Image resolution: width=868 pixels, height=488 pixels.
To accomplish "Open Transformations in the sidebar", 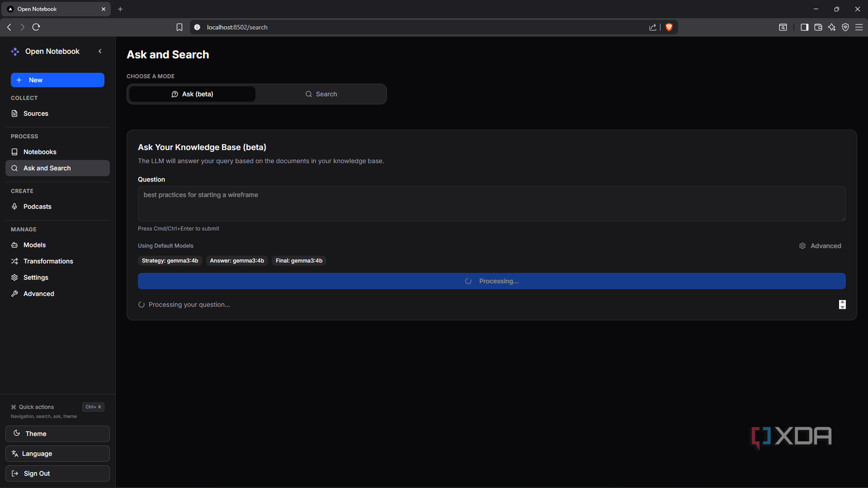I will click(57, 261).
